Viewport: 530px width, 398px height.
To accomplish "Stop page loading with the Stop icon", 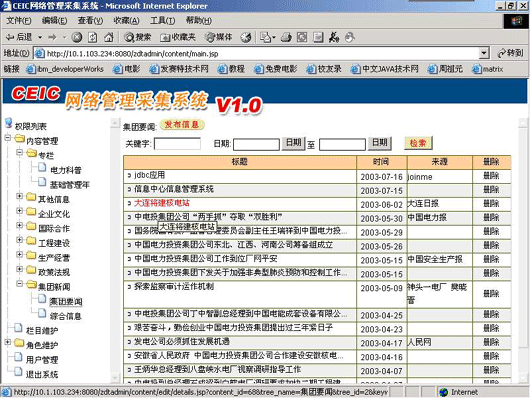I will coord(77,37).
